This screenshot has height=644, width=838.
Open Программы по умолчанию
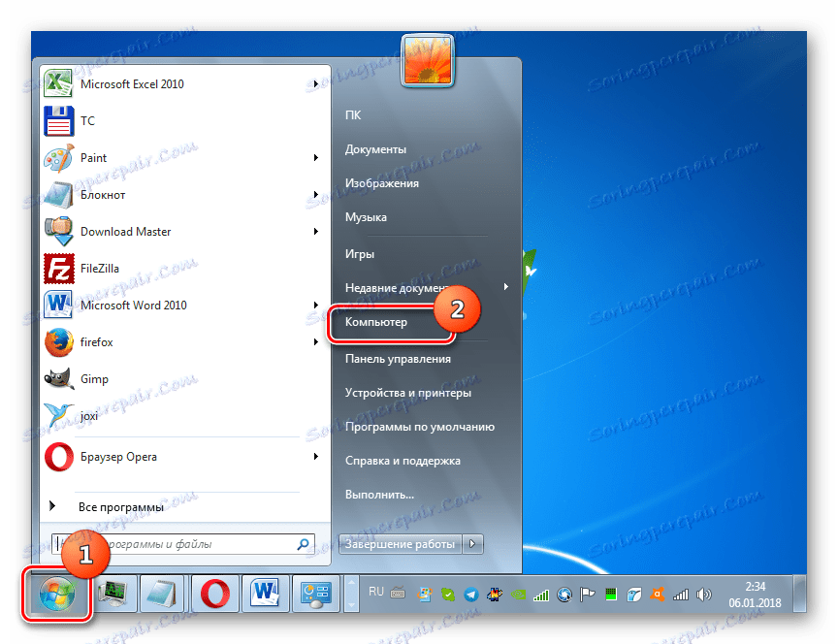[420, 427]
